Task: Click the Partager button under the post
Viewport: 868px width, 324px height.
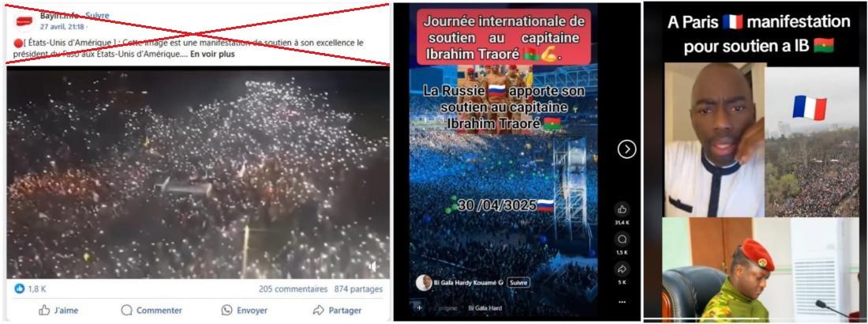Action: tap(337, 310)
